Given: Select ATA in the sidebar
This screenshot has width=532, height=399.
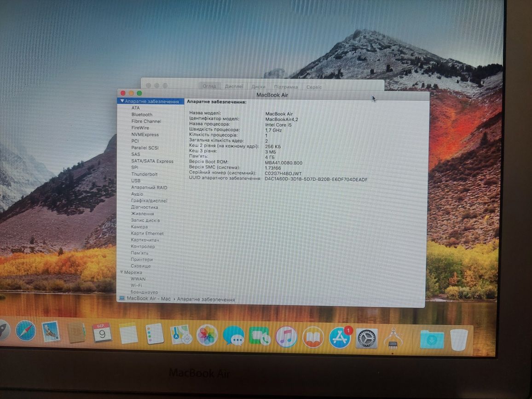Looking at the screenshot, I should [x=135, y=108].
